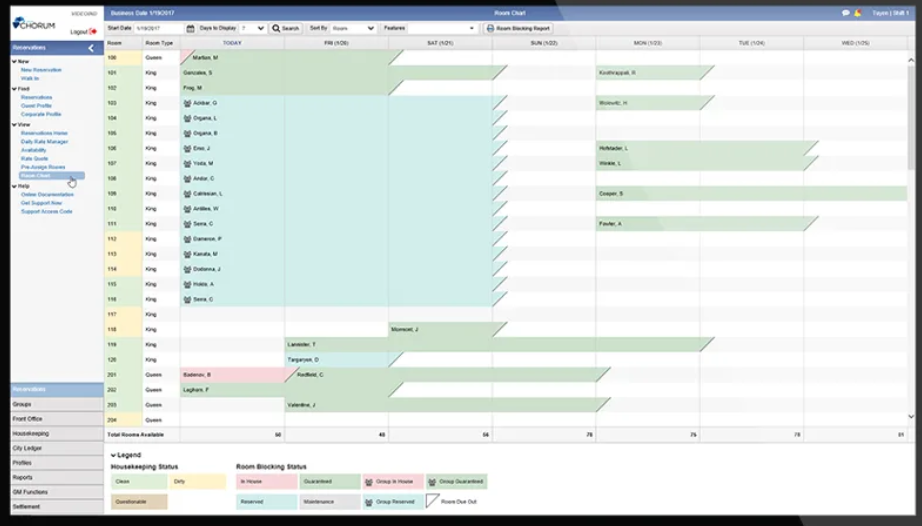Screen dimensions: 922x526
Task: Open the Features dropdown
Action: (442, 28)
